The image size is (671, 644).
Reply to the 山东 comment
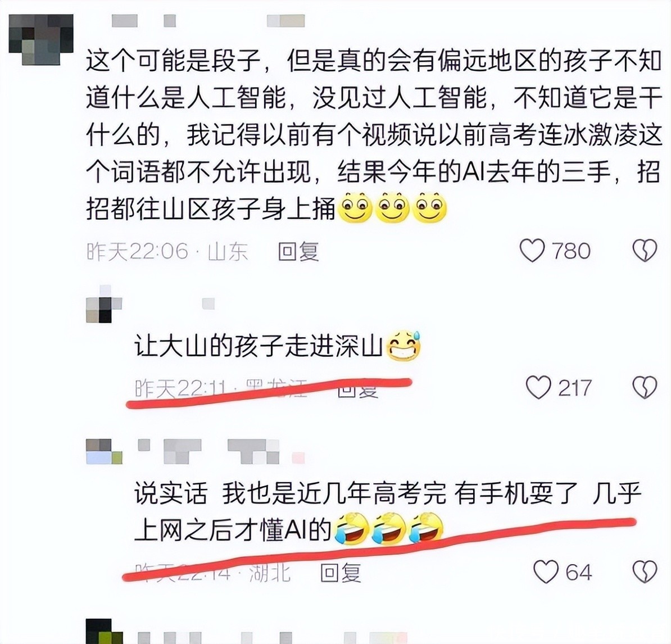(298, 251)
